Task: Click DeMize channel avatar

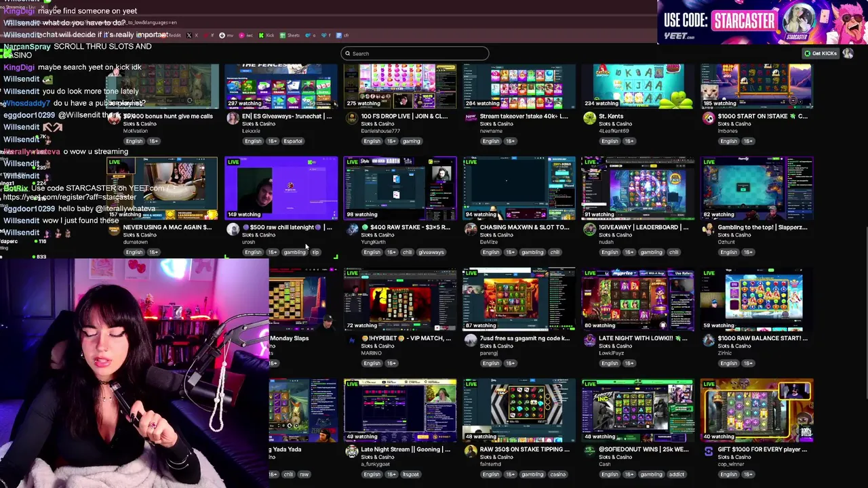Action: click(x=471, y=230)
